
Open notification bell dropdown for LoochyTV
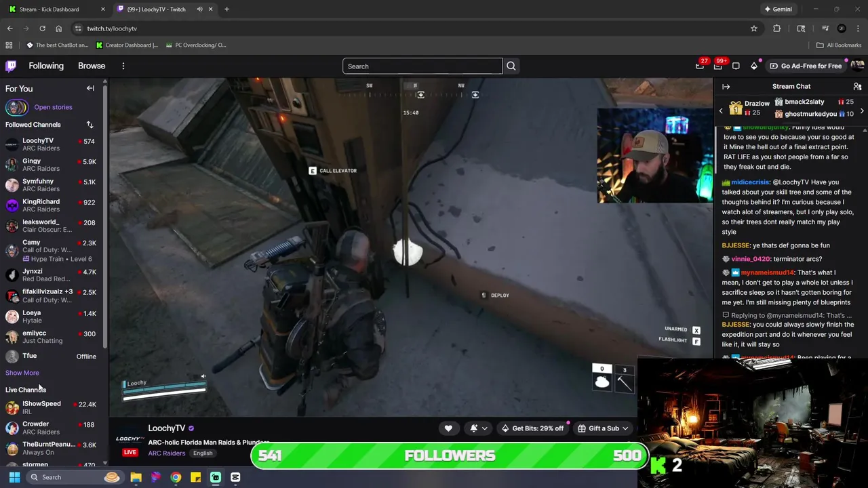(x=478, y=428)
